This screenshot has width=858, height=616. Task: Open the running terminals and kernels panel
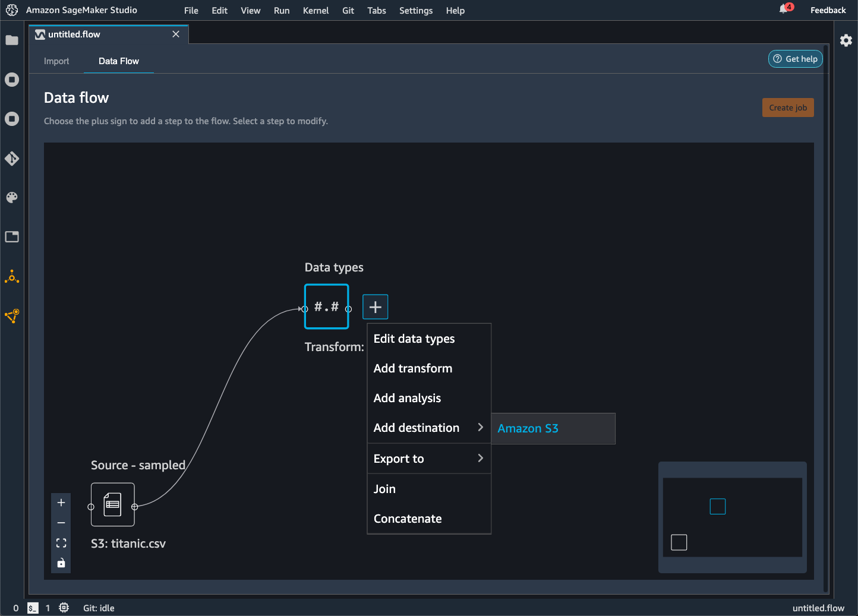click(x=12, y=80)
